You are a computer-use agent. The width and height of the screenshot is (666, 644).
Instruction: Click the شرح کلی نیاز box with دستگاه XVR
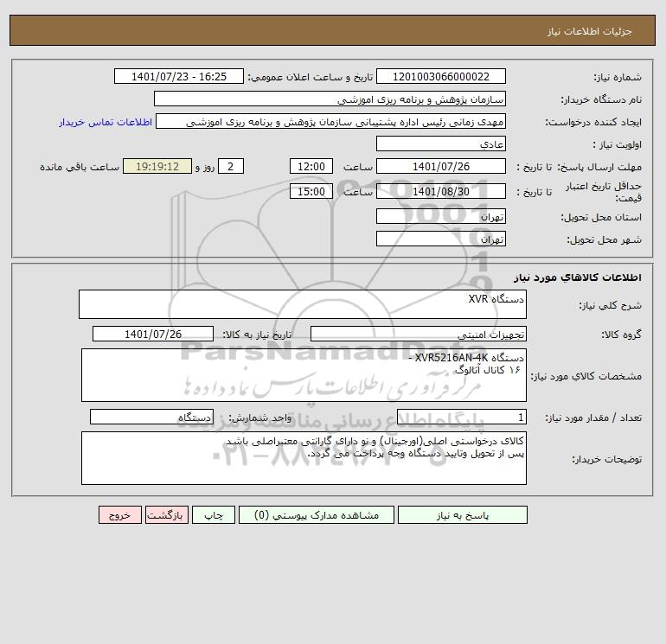pos(303,304)
